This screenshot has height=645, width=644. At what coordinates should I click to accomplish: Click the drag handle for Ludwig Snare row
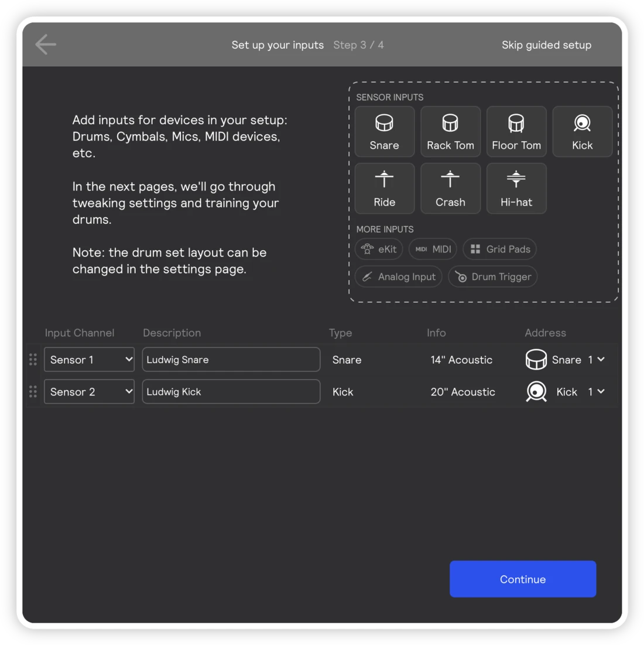pos(33,360)
